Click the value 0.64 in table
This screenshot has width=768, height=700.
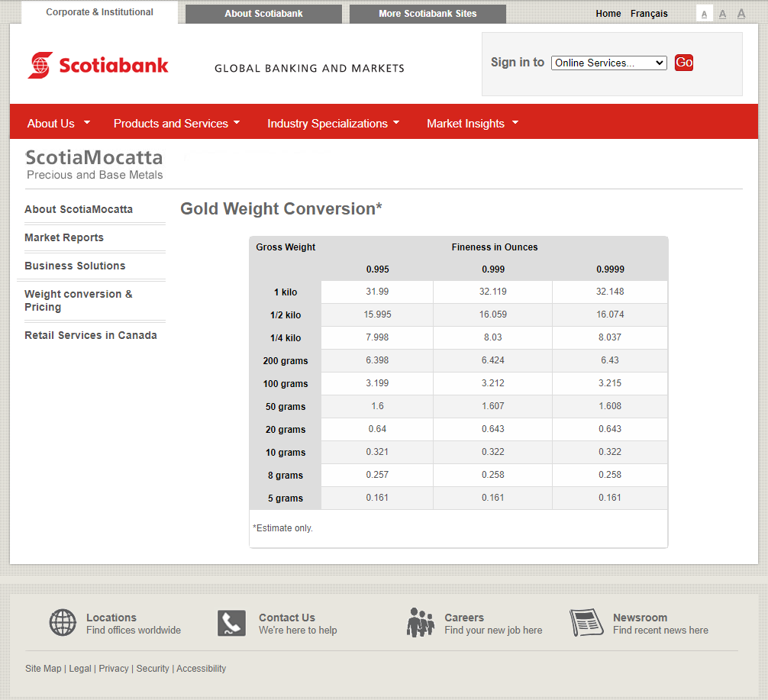tap(377, 429)
